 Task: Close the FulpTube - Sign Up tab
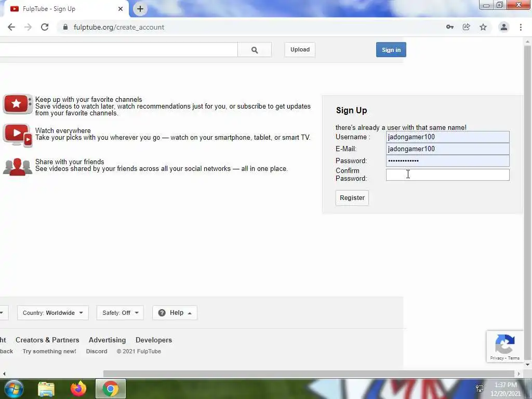point(121,9)
